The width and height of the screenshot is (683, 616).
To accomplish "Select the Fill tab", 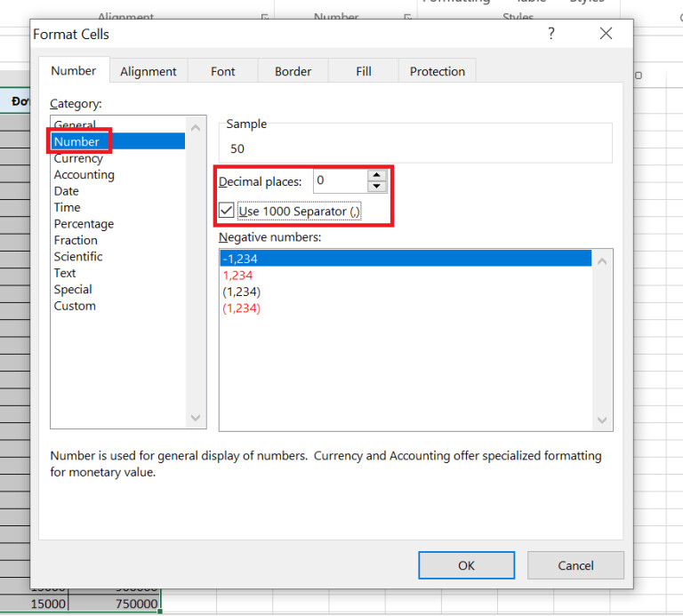I will 363,71.
